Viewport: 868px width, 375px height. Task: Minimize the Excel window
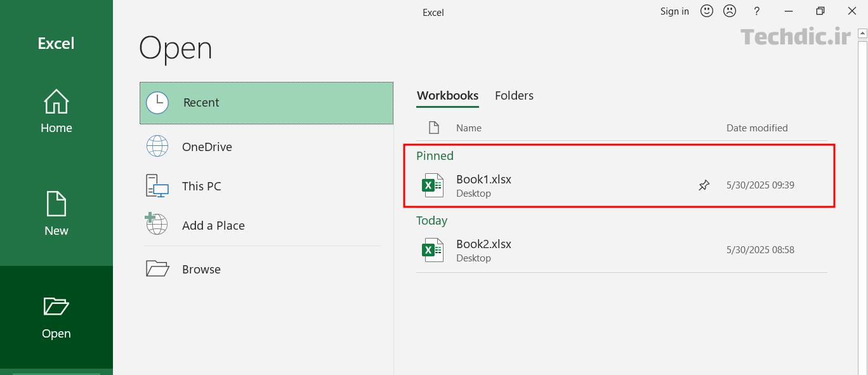789,11
